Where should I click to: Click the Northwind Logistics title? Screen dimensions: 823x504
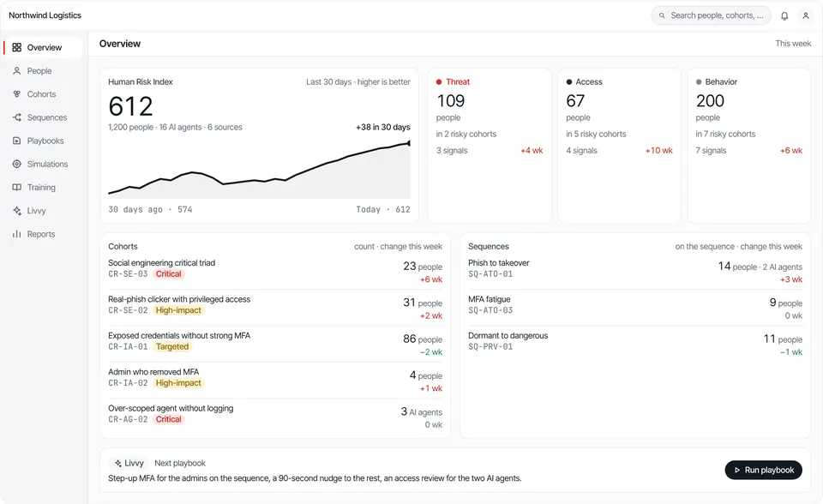pyautogui.click(x=45, y=15)
